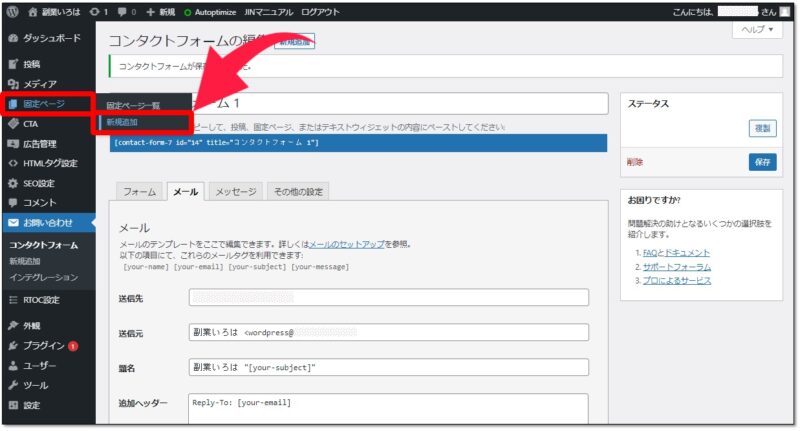The width and height of the screenshot is (800, 431).
Task: Click the ユーザー person icon
Action: 13,366
